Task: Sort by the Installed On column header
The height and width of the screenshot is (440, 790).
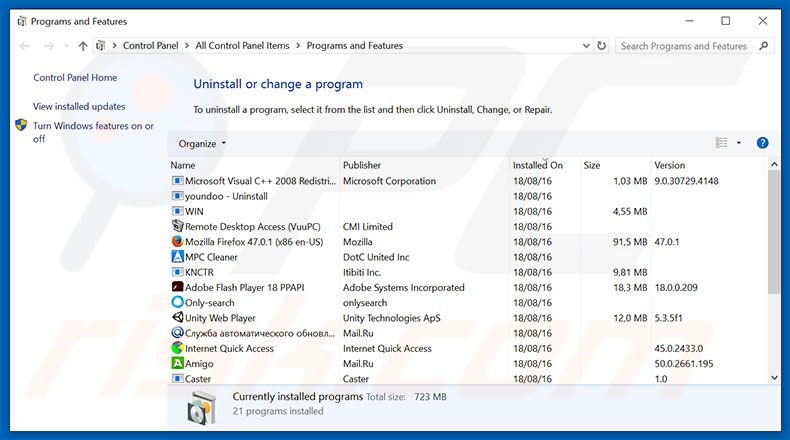Action: pyautogui.click(x=545, y=165)
